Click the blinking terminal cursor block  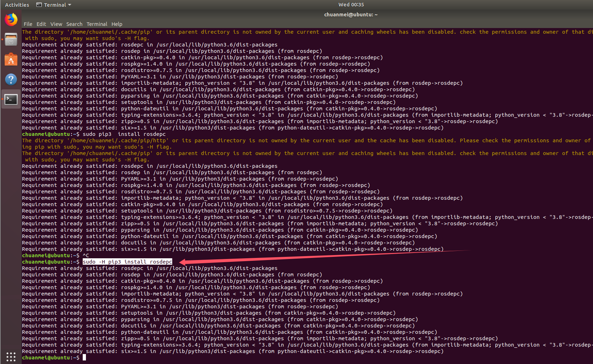point(85,357)
